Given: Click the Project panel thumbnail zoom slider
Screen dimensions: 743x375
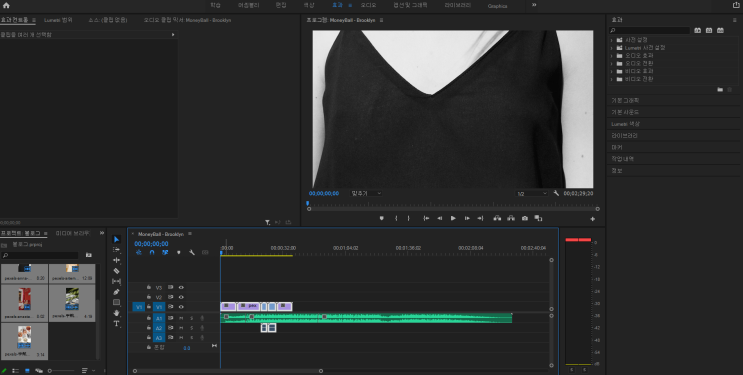Looking at the screenshot, I should 63,371.
